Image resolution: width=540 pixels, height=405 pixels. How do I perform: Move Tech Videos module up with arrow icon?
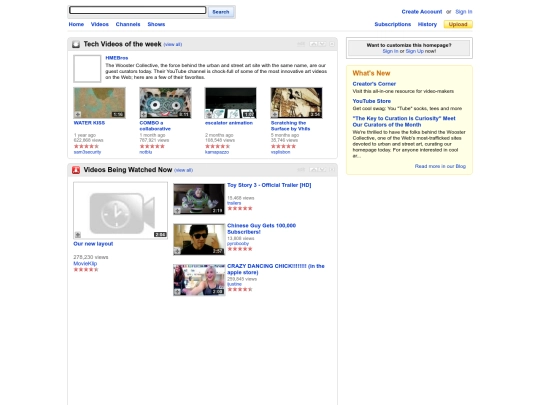click(313, 44)
